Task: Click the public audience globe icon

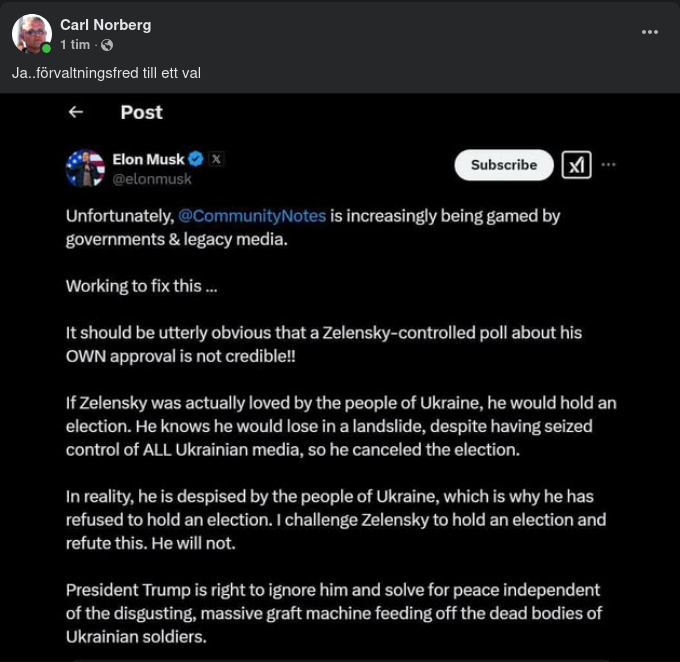Action: pos(107,45)
